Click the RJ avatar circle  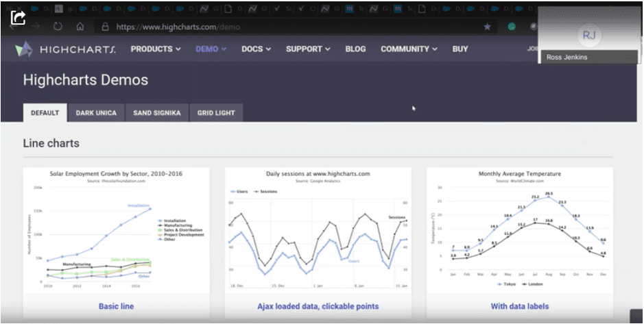point(589,35)
